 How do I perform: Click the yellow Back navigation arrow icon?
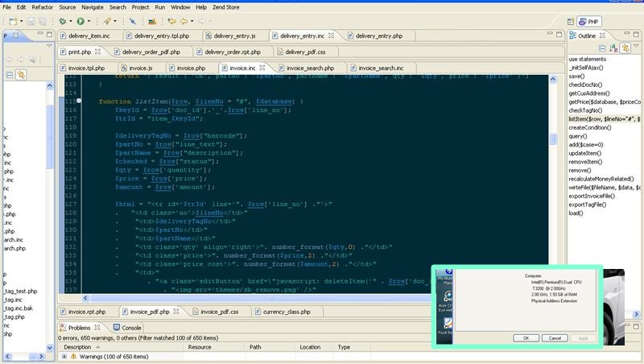184,22
